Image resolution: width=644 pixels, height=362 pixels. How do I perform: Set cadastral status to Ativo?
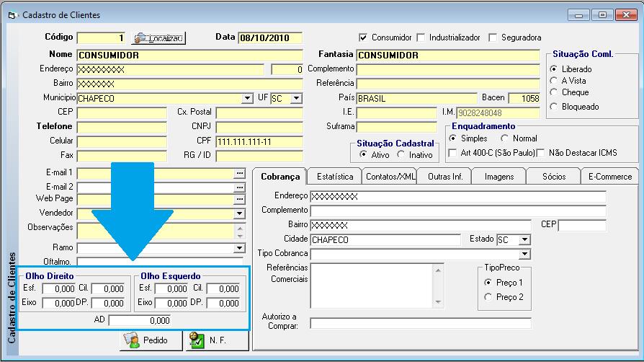362,154
